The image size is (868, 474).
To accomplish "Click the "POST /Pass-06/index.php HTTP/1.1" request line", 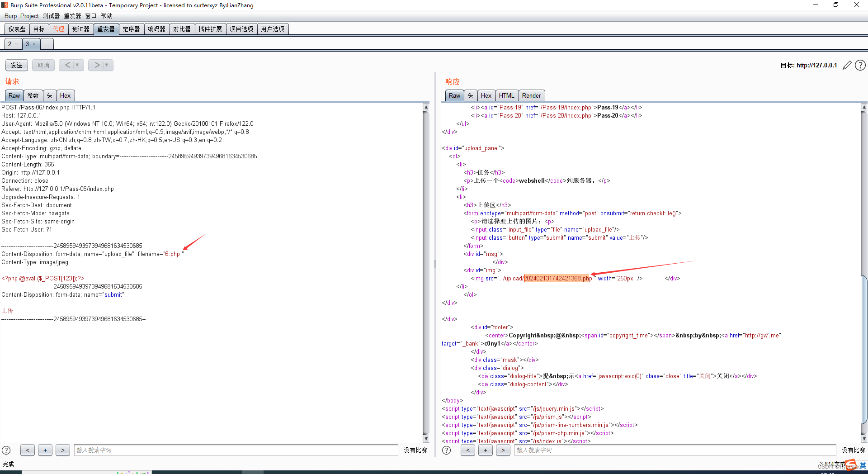I will (x=48, y=108).
